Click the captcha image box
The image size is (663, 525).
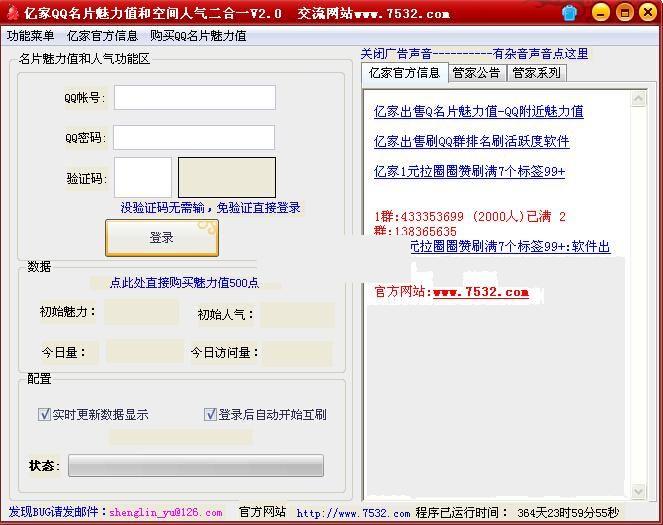[x=227, y=177]
